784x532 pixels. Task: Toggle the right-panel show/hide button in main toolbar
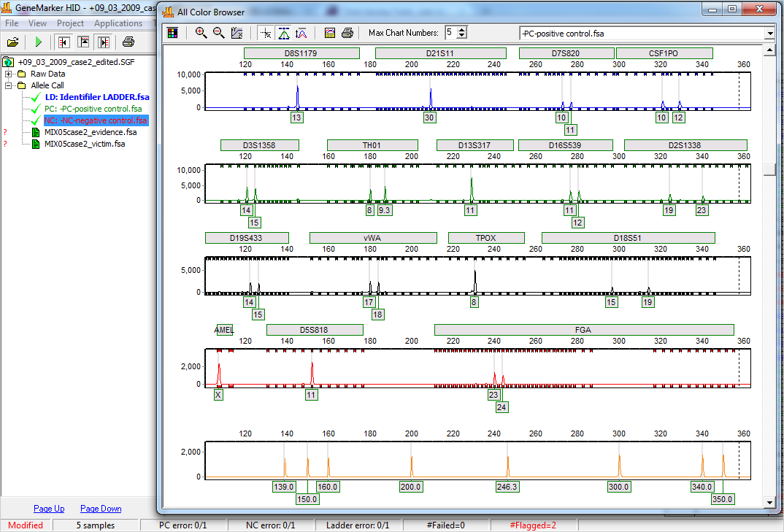pos(104,42)
